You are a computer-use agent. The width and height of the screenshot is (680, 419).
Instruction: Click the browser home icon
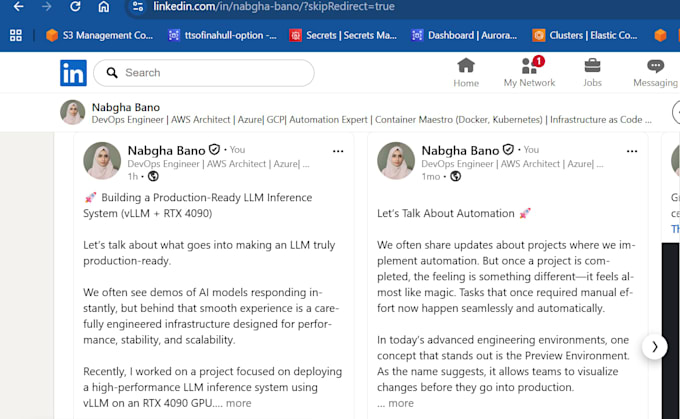[104, 7]
